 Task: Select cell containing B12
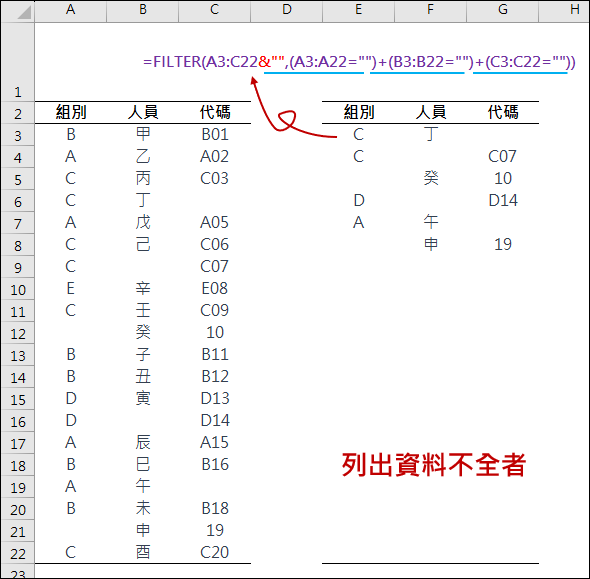[x=214, y=376]
